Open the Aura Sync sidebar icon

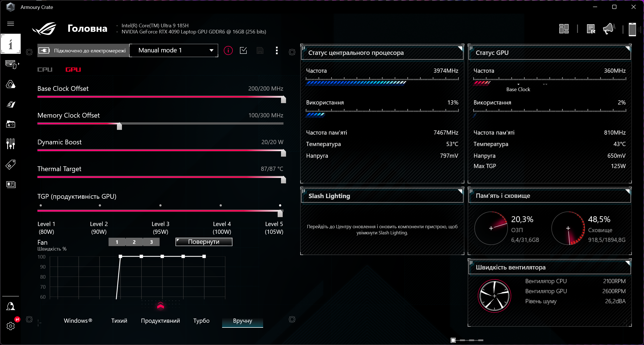tap(11, 84)
